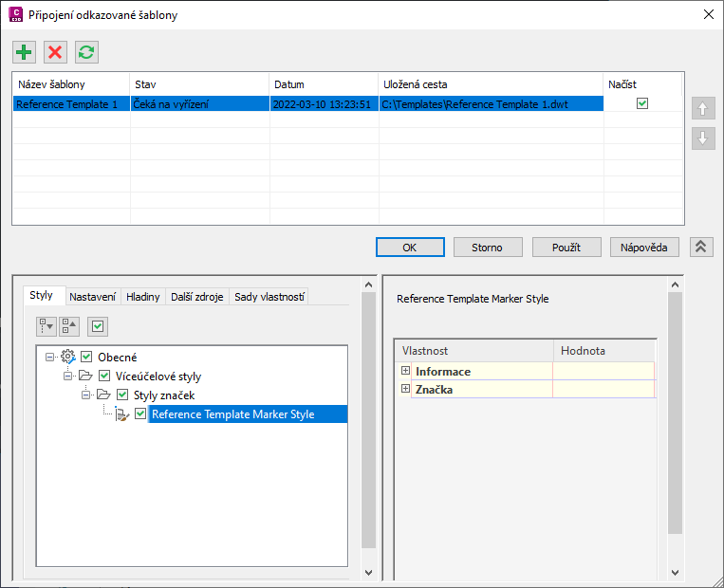
Task: Click right panel scrollbar up arrow
Action: click(x=675, y=285)
